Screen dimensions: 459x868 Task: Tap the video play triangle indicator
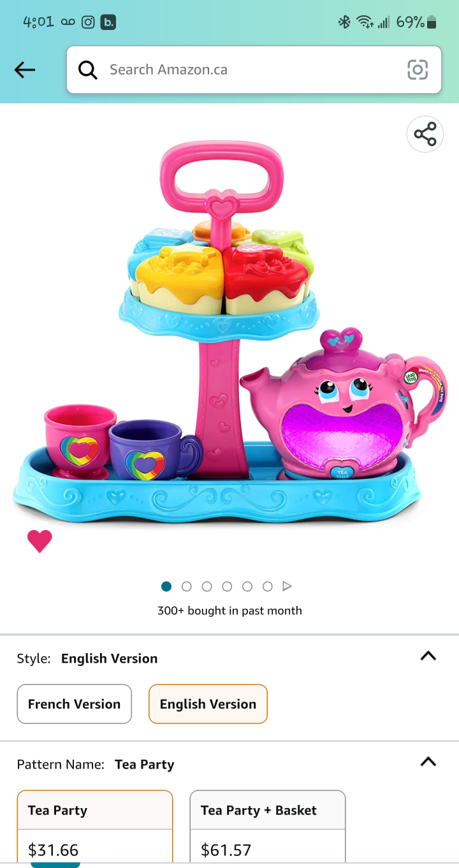click(288, 586)
